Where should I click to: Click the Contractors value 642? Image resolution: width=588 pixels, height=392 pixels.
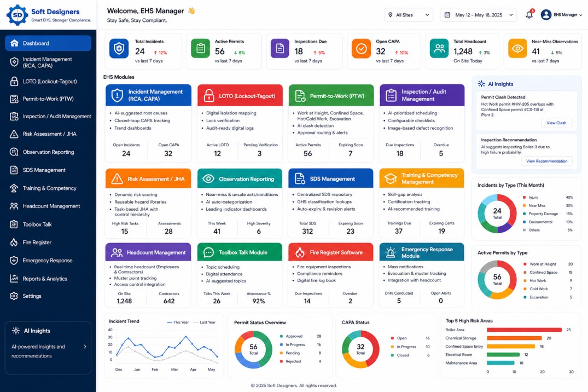pos(169,301)
